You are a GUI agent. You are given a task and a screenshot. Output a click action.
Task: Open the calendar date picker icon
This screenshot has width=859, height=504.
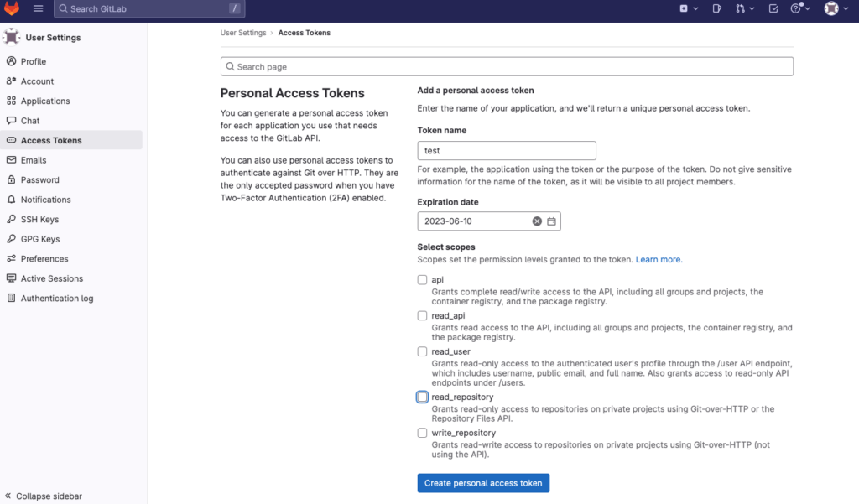tap(551, 221)
